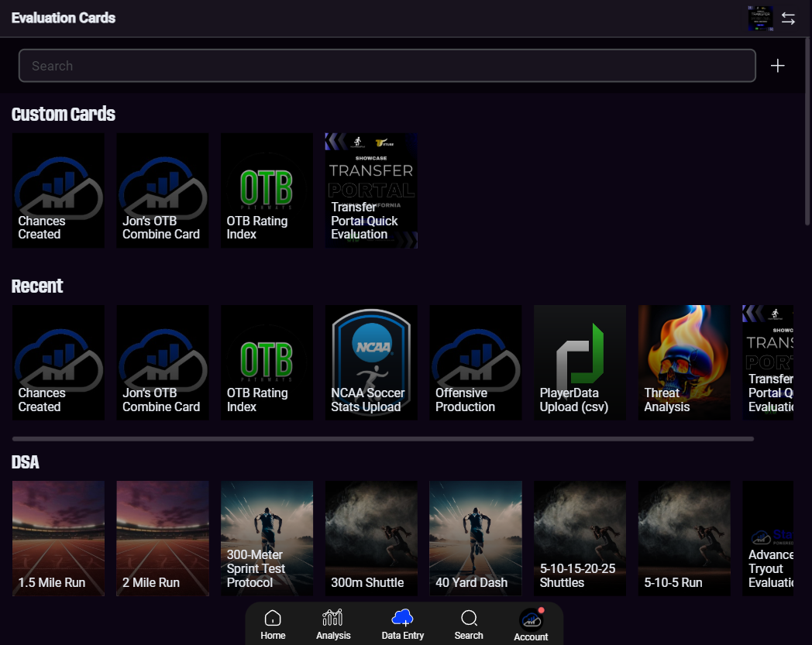Open Analysis from bottom navigation bar
Viewport: 812px width, 645px height.
pyautogui.click(x=333, y=625)
